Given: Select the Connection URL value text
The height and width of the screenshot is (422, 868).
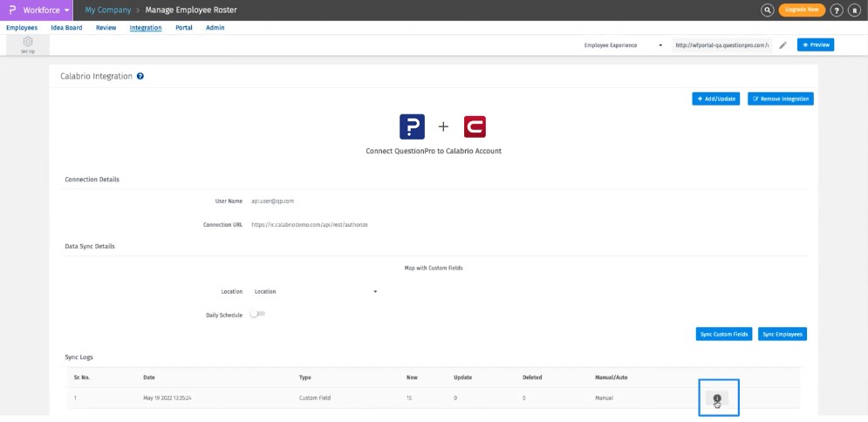Looking at the screenshot, I should (310, 225).
